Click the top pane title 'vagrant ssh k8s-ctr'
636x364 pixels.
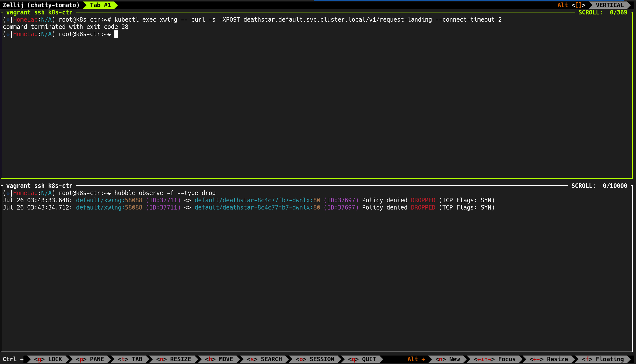pos(39,12)
